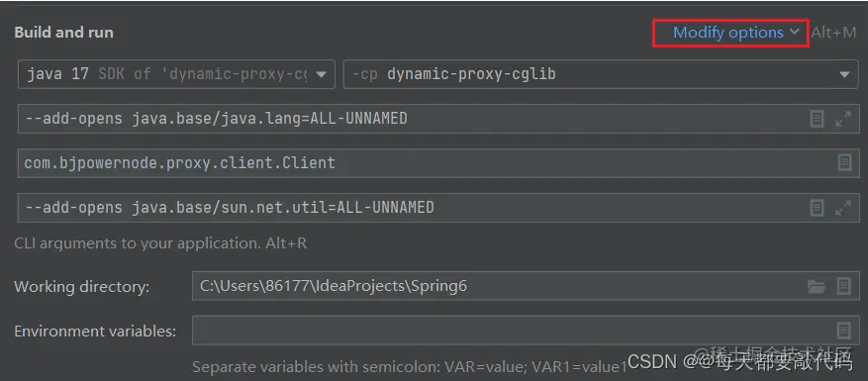Click the empty Environment variables field

coord(526,331)
